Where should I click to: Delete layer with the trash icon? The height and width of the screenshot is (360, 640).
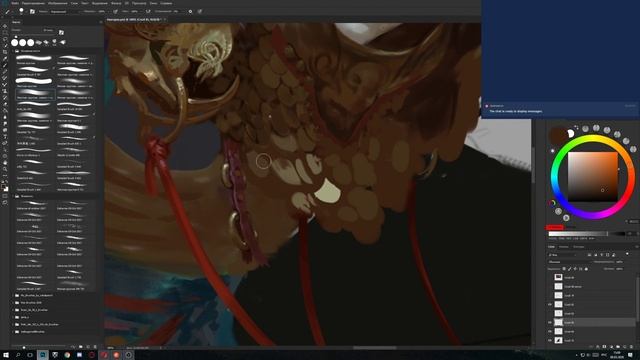[631, 347]
